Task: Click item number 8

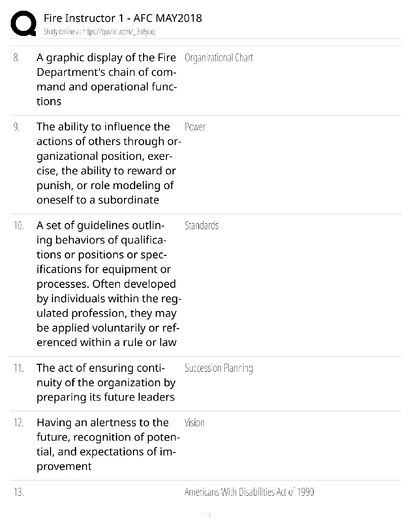Action: [x=16, y=58]
